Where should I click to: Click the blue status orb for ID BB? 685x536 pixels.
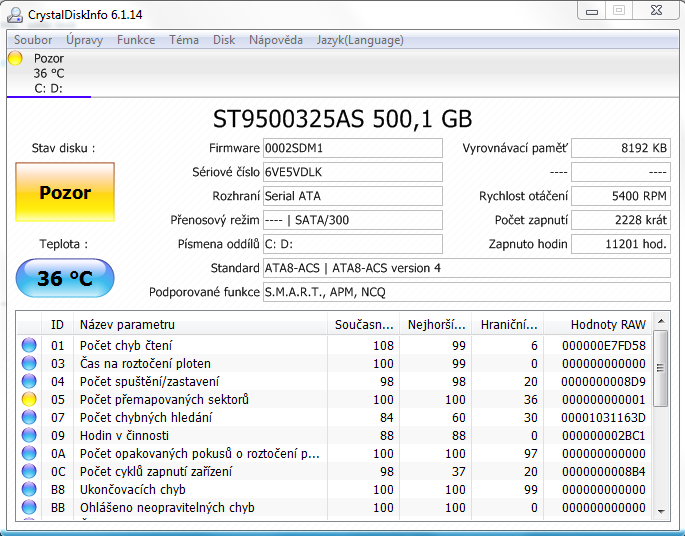point(29,507)
